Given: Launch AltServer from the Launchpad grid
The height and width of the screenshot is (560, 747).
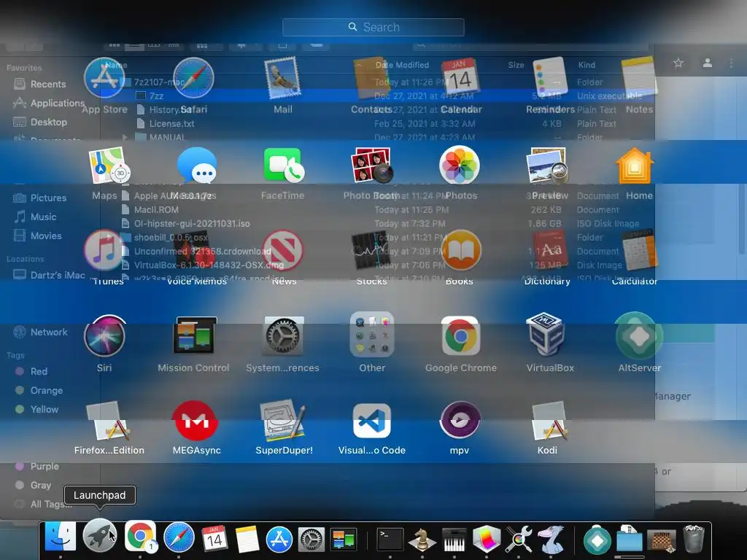Looking at the screenshot, I should [639, 336].
